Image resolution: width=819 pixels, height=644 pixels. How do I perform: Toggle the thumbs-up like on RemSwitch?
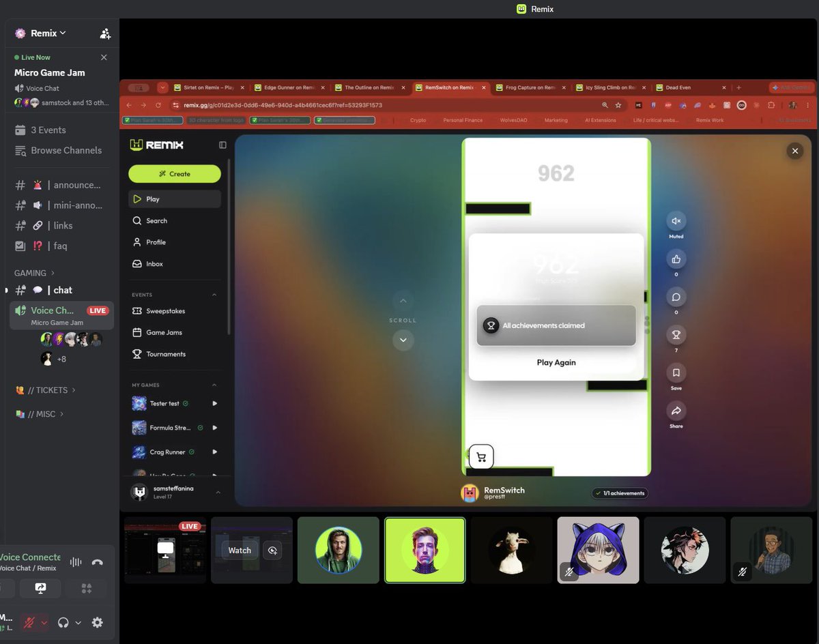pos(676,259)
